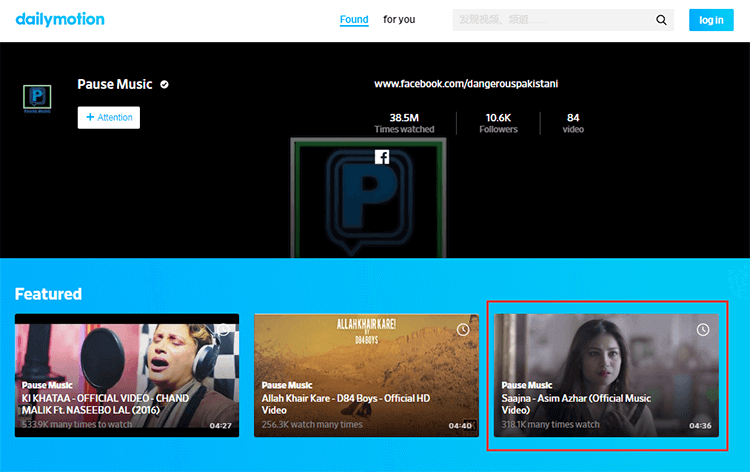Click the Featured section heading
Viewport: 750px width, 472px height.
tap(48, 294)
